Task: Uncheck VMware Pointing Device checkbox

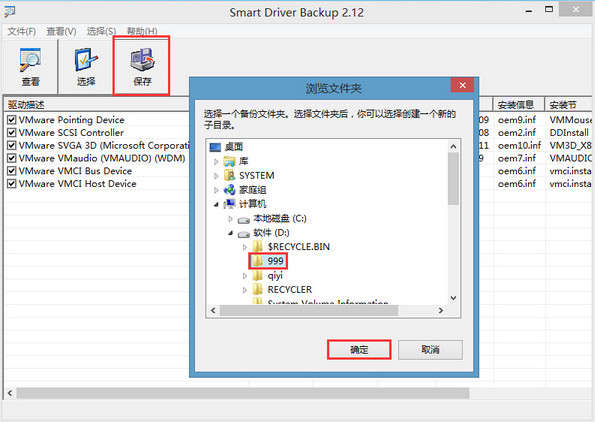Action: point(11,120)
